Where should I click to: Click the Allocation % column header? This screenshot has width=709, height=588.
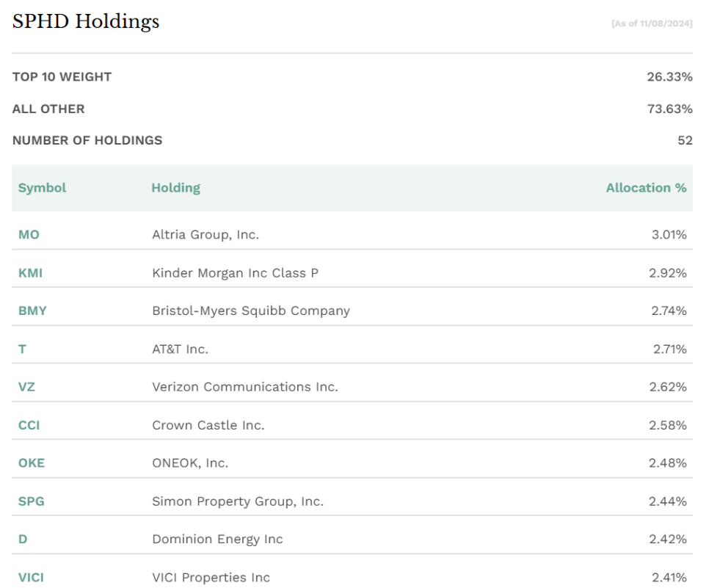[x=646, y=188]
